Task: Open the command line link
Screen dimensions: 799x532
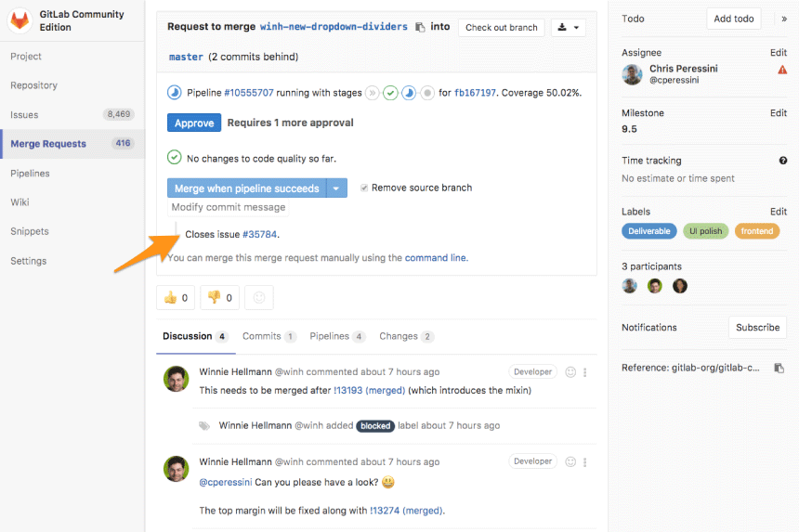Action: click(x=435, y=258)
